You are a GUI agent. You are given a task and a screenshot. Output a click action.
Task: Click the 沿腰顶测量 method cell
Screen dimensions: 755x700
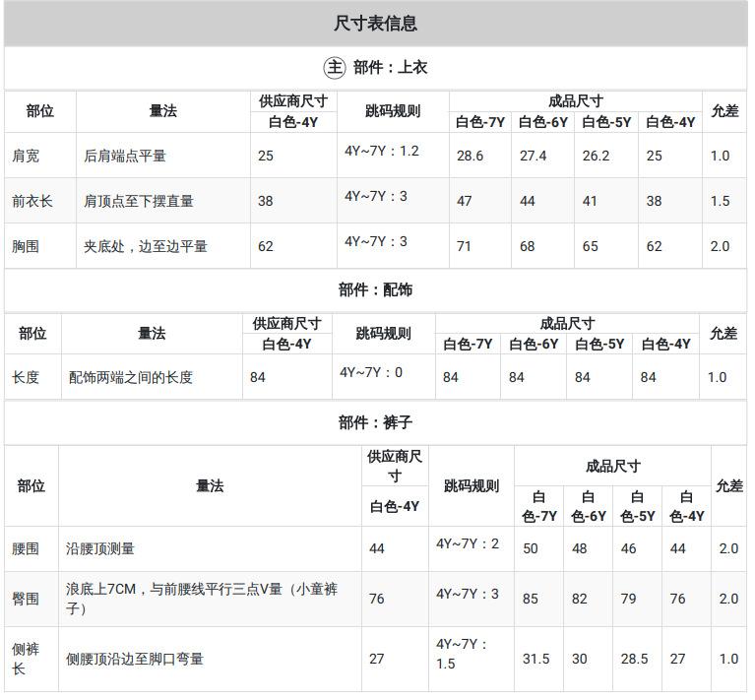click(100, 548)
